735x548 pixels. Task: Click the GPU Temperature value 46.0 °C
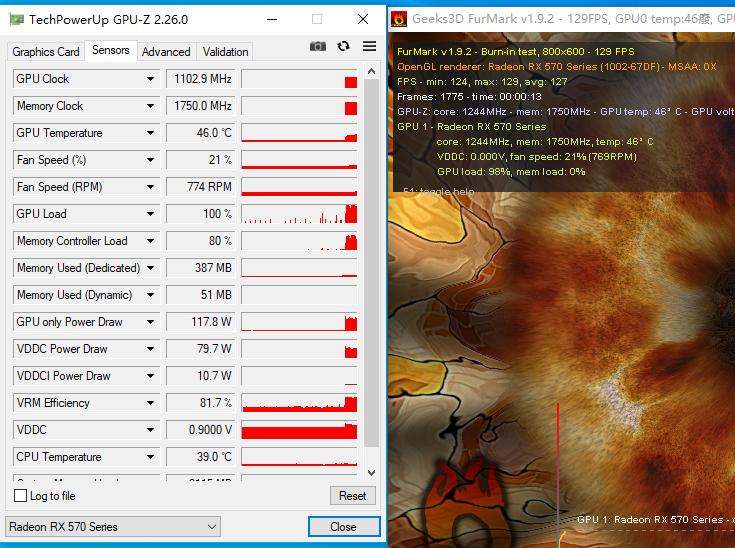point(200,133)
